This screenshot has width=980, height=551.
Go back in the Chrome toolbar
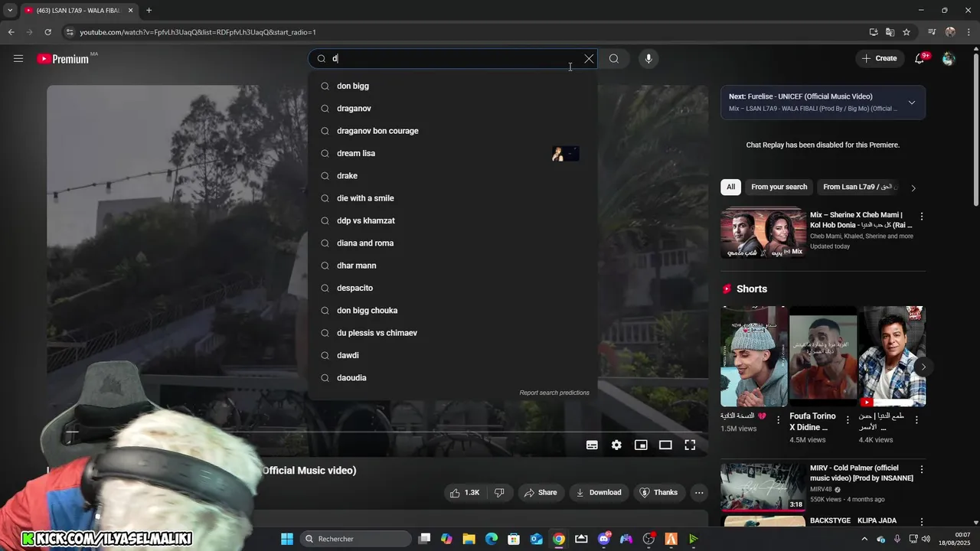tap(11, 32)
